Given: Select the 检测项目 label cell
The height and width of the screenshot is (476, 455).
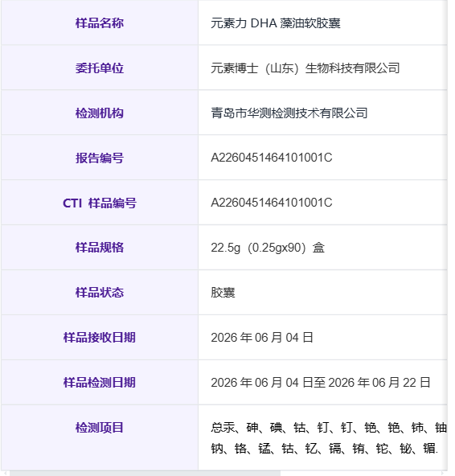Looking at the screenshot, I should coord(100,437).
